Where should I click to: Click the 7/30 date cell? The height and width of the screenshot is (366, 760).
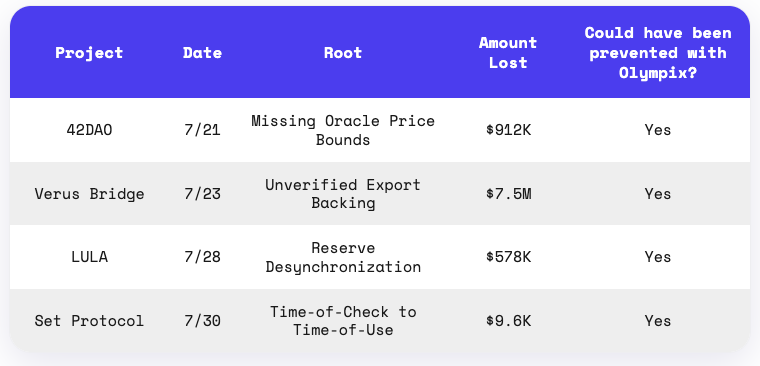tap(203, 321)
